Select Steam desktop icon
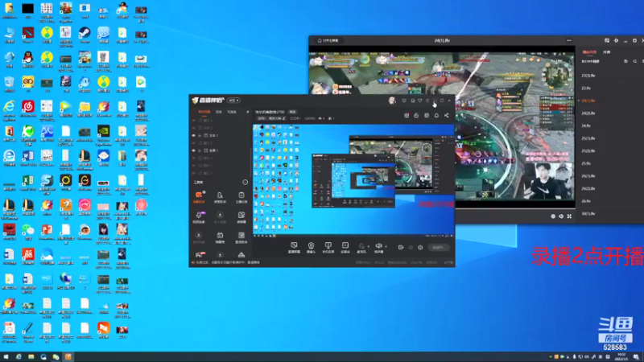Screen dimensions: 644x362 pos(85,35)
